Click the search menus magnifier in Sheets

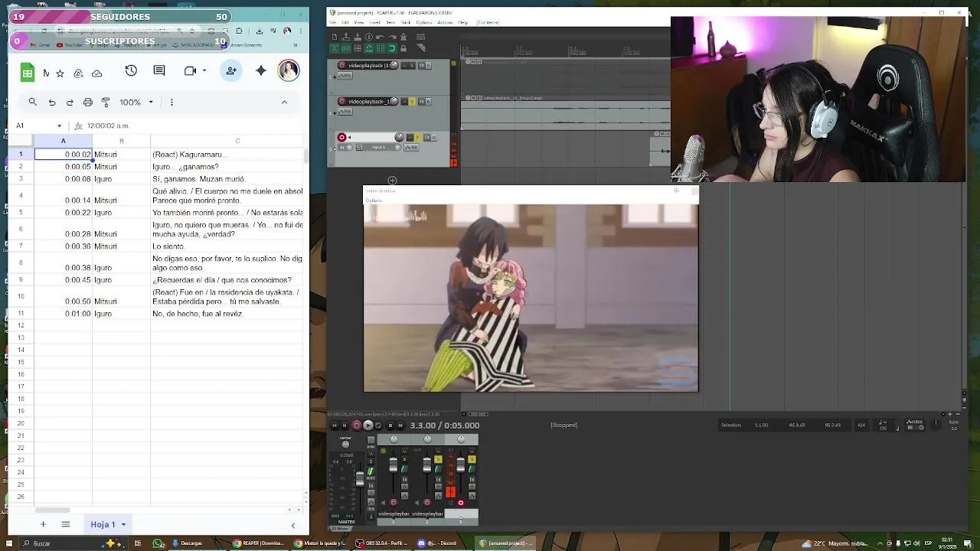[33, 102]
